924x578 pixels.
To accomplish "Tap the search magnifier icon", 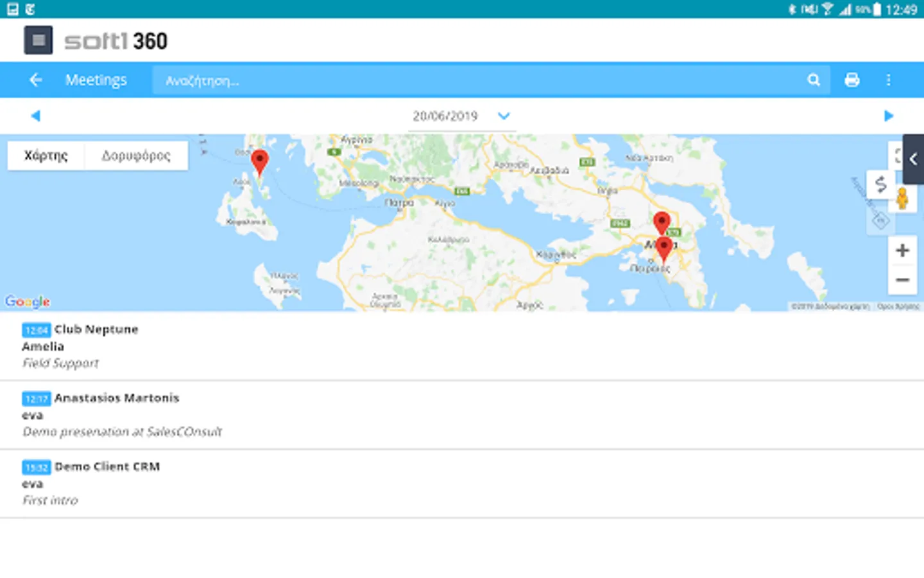I will tap(814, 80).
